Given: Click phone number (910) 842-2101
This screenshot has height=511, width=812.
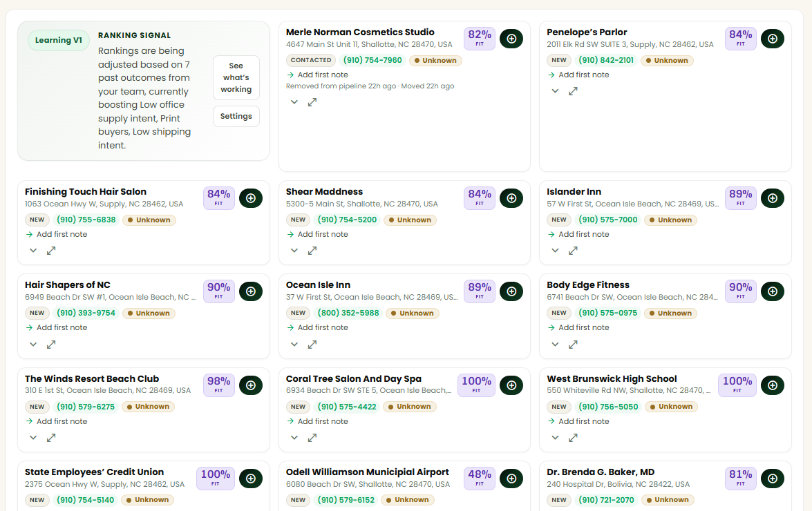Looking at the screenshot, I should pos(606,61).
